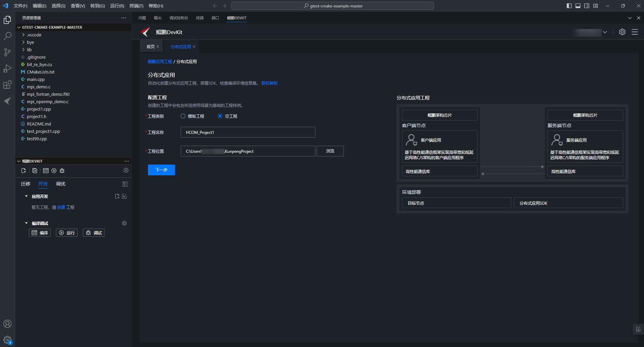Collapse the 编译调试 group
644x347 pixels.
click(x=26, y=223)
